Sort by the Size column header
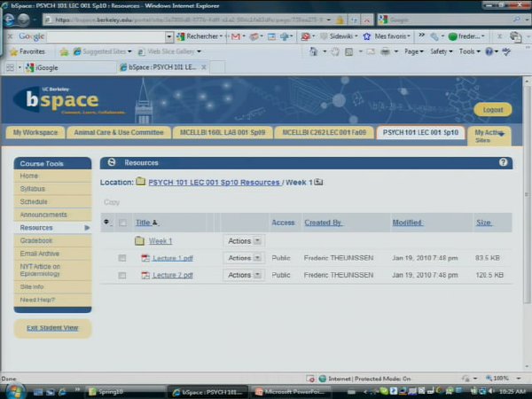This screenshot has height=399, width=532. (484, 223)
